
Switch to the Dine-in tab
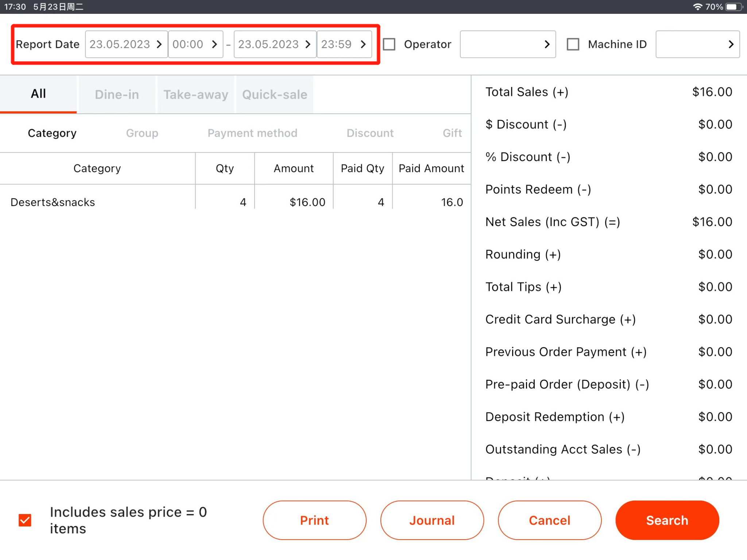pos(117,94)
